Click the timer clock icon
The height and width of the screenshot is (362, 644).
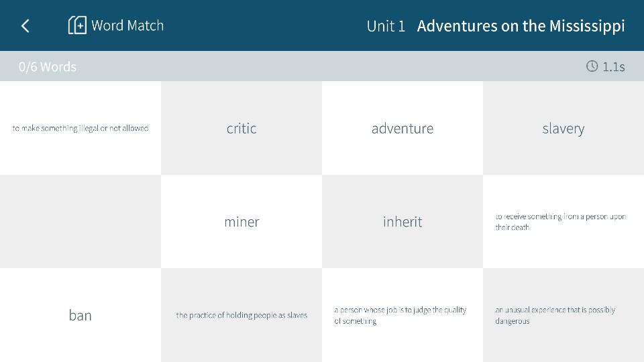592,66
